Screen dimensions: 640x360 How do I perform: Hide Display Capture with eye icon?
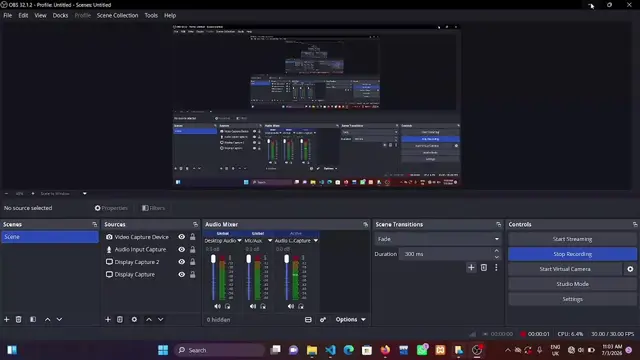(x=182, y=275)
